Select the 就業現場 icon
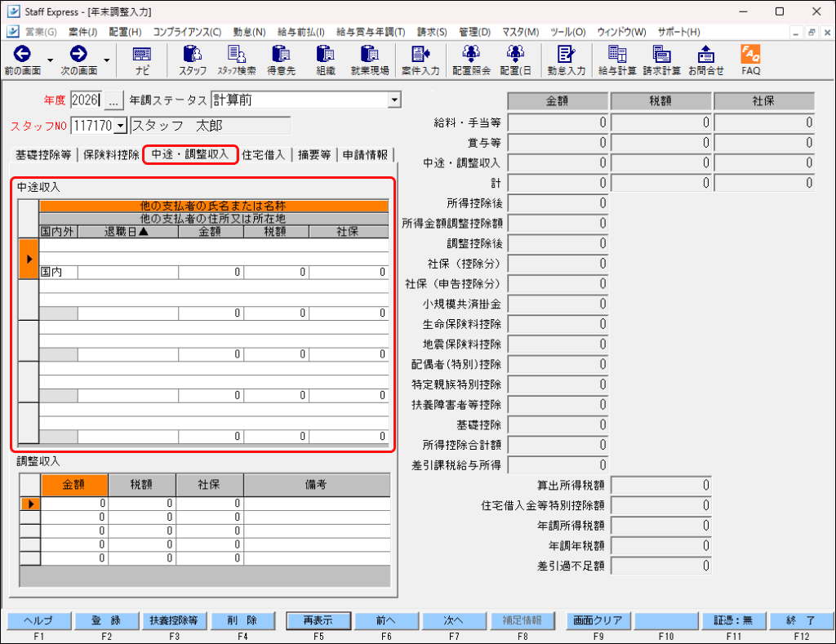Screen dimensions: 836x644 pos(370,60)
